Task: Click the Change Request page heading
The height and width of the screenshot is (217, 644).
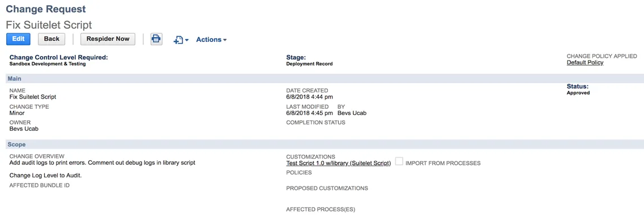Action: point(45,8)
